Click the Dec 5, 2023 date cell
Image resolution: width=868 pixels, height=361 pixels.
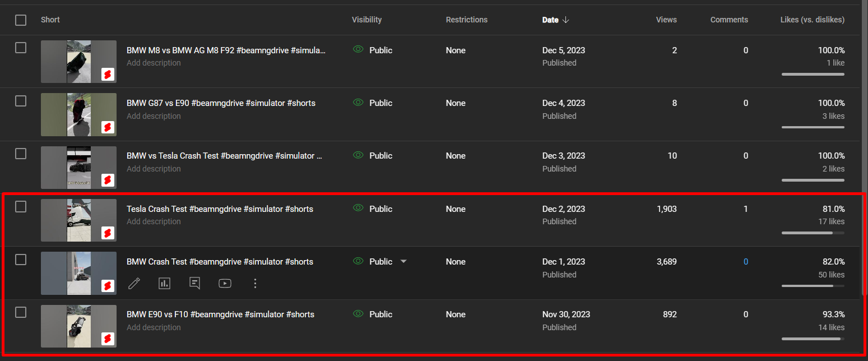click(564, 50)
